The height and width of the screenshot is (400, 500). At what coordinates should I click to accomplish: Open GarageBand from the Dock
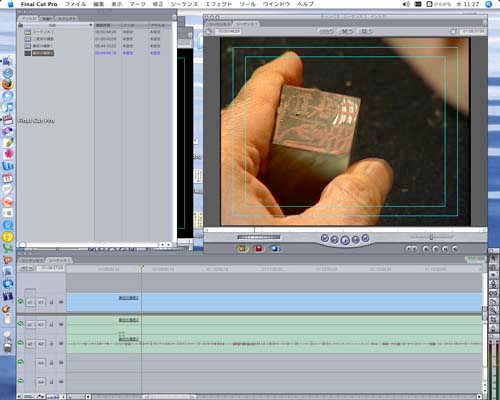[x=7, y=309]
